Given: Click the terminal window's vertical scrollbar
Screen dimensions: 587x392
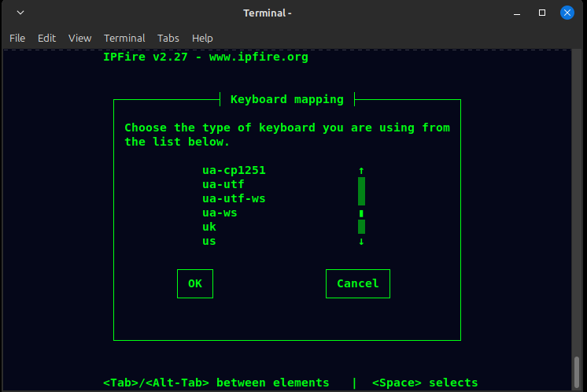Looking at the screenshot, I should click(576, 370).
